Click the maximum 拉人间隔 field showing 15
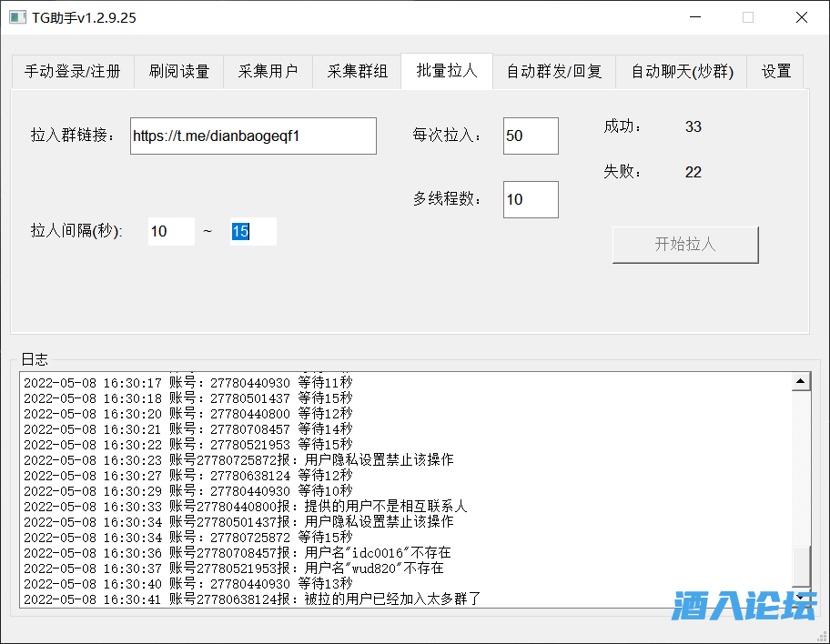 (252, 232)
